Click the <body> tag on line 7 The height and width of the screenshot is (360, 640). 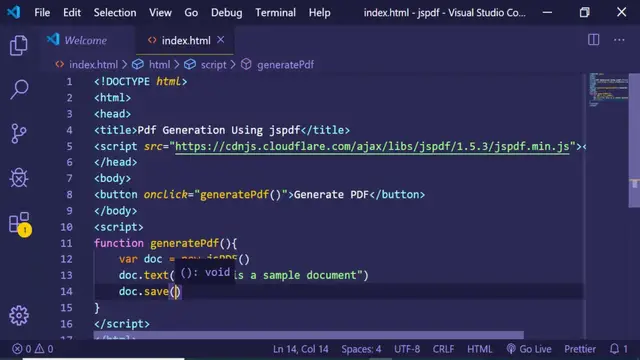112,178
